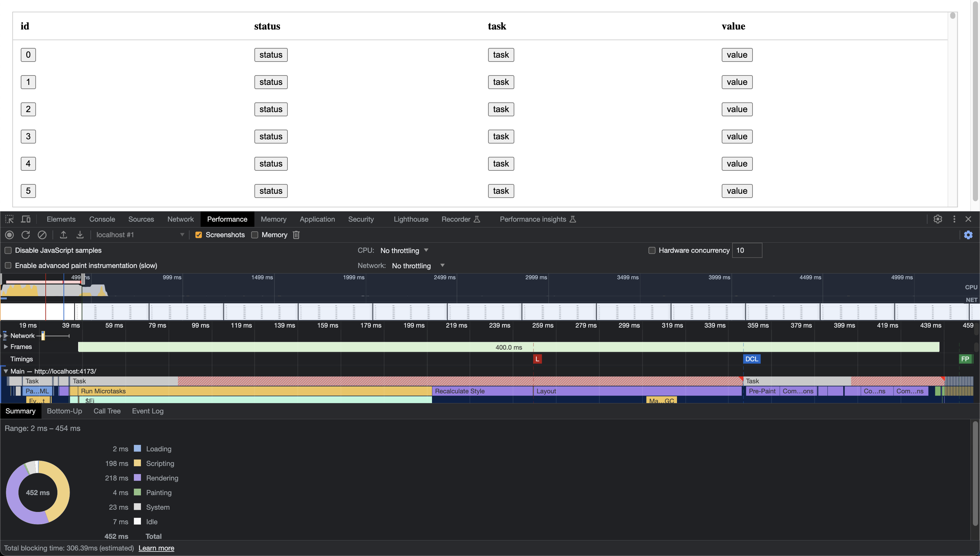Click the FP first paint marker
Screen dimensions: 980x556
pos(965,359)
